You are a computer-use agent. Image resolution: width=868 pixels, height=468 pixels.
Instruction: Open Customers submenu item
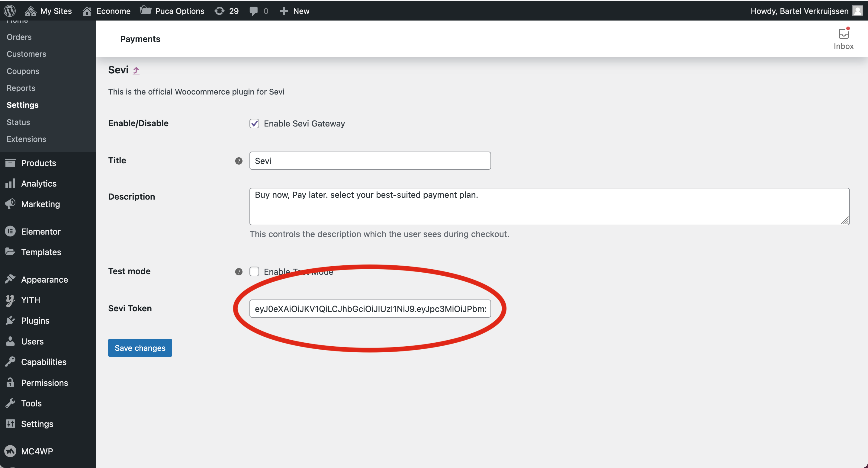26,54
